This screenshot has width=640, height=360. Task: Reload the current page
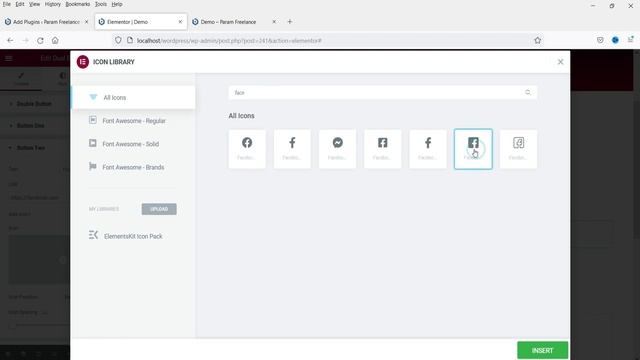click(40, 40)
